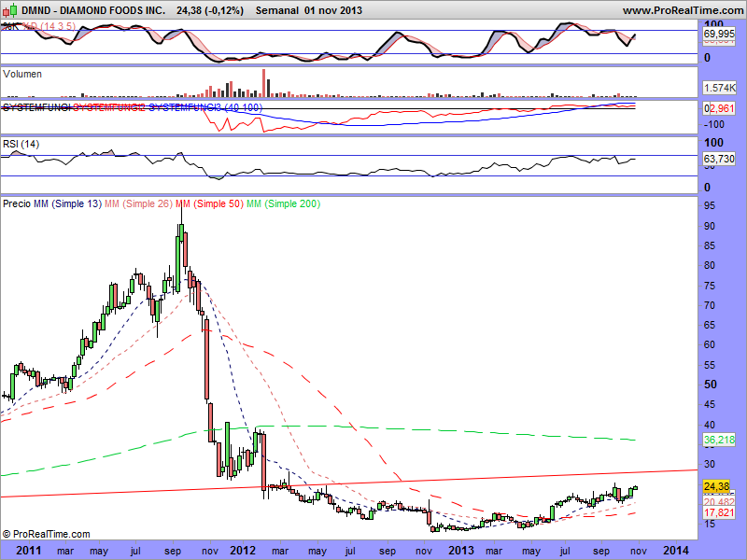Click the Volumen panel label

click(22, 75)
